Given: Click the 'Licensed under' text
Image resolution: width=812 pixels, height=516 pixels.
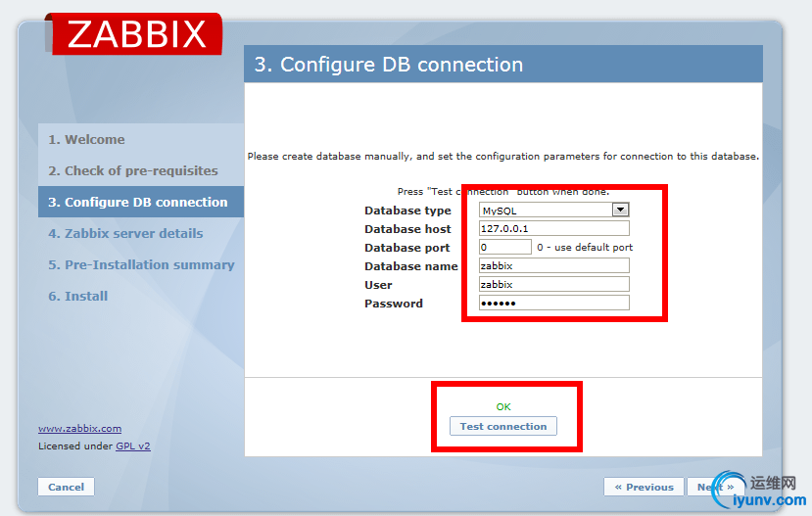Looking at the screenshot, I should pos(75,446).
